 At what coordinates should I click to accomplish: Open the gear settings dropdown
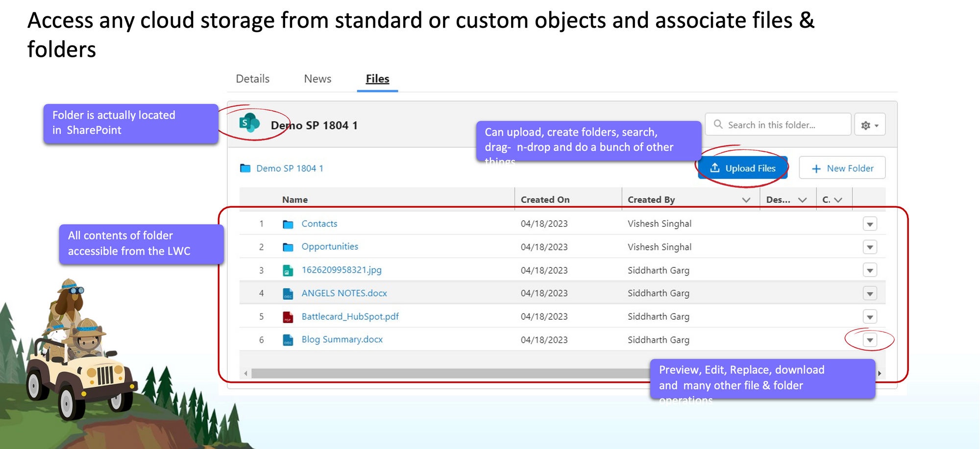pos(870,125)
